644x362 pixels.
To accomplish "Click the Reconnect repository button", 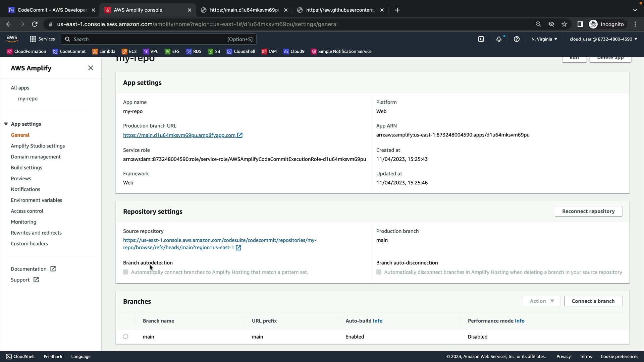I will pyautogui.click(x=588, y=211).
